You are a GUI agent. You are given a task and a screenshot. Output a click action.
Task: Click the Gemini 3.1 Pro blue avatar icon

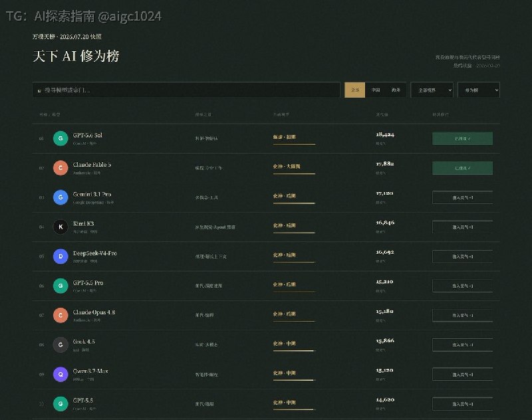point(61,197)
